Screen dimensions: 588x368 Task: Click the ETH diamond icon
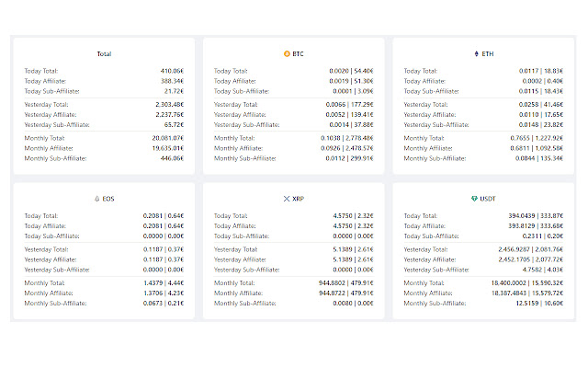[x=477, y=53]
